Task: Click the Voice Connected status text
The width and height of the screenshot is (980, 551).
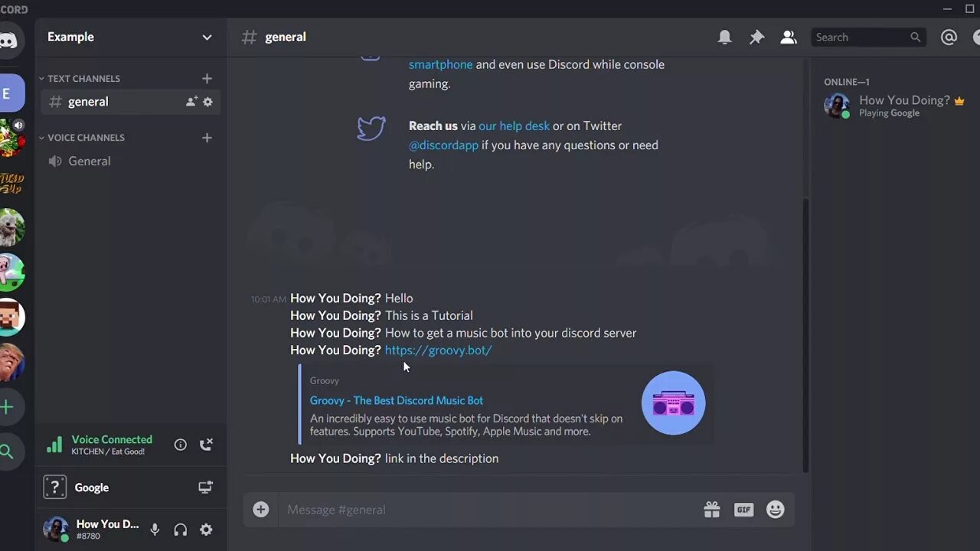Action: tap(112, 439)
